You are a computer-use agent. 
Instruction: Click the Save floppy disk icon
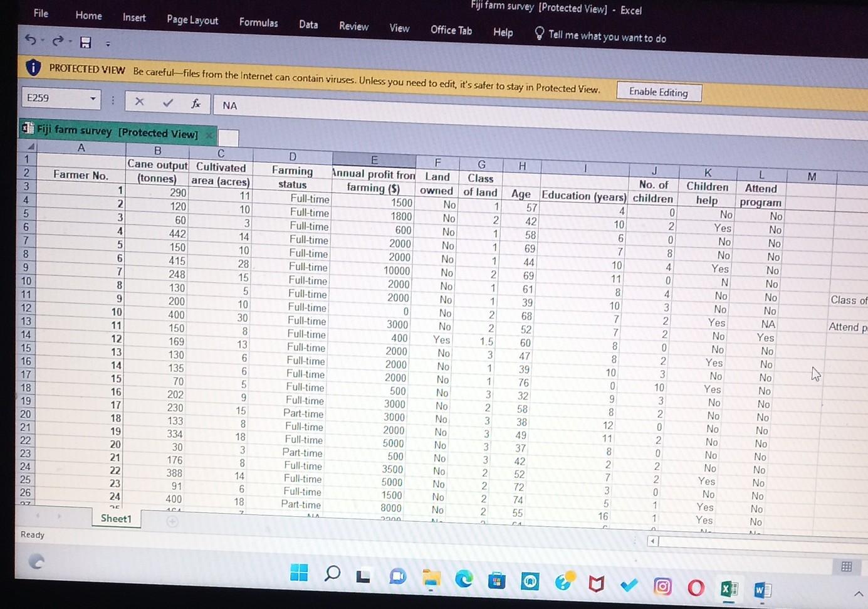tap(86, 43)
